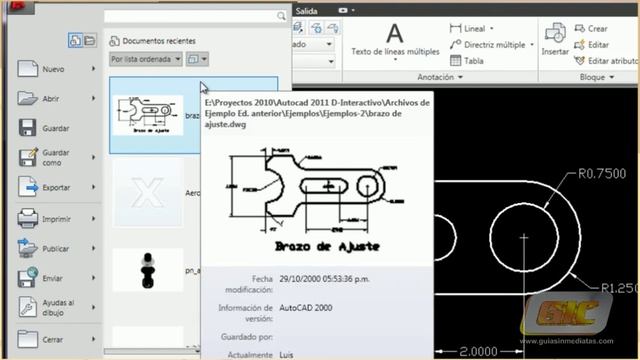Open the Salida ribbon tab
640x360 pixels.
pyautogui.click(x=306, y=11)
